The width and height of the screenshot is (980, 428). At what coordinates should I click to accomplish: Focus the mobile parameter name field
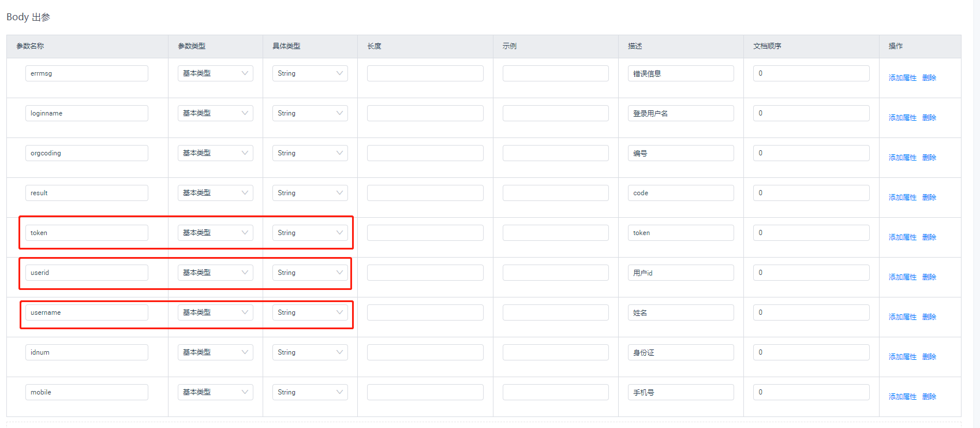87,392
